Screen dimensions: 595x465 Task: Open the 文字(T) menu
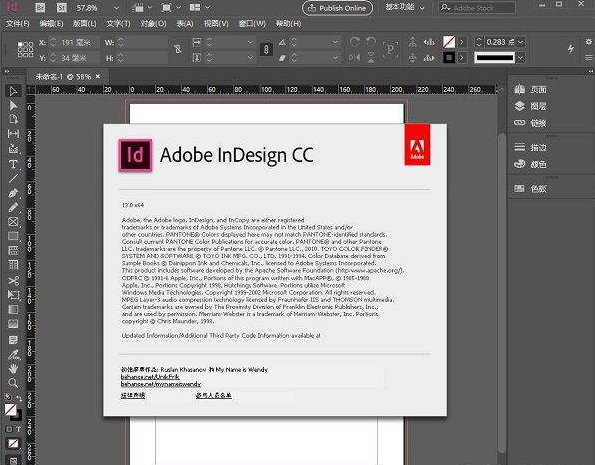pos(118,24)
